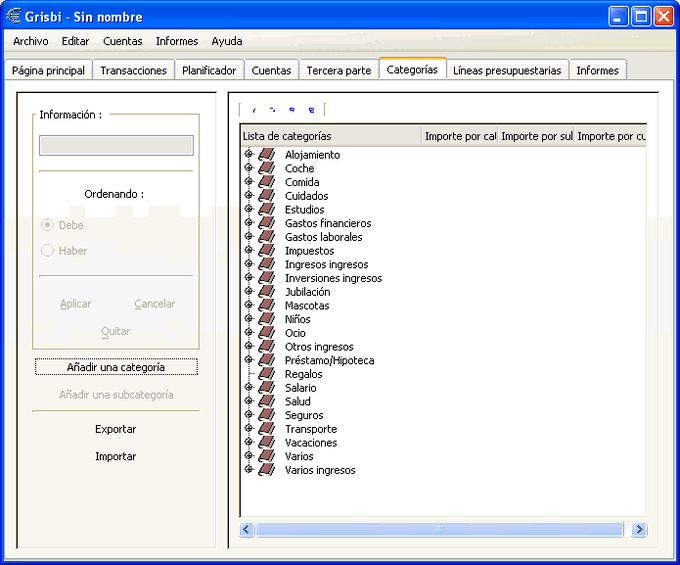Expand the Ingresos ingresos tree node
The height and width of the screenshot is (565, 680).
pyautogui.click(x=249, y=264)
